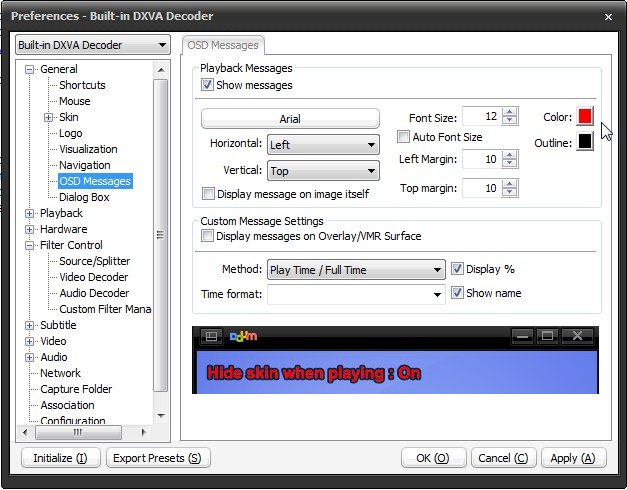Collapse the Filter Control tree node
The height and width of the screenshot is (490, 627).
tap(29, 245)
